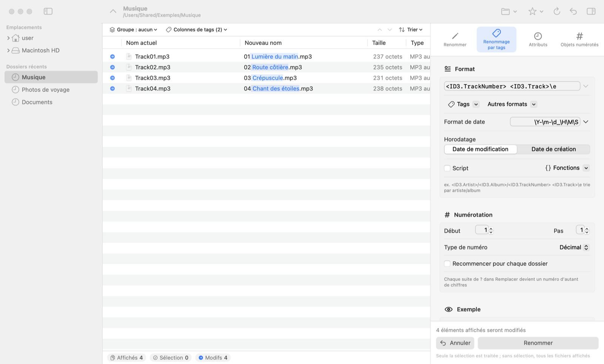Jump to previous item with up arrow

coord(380,29)
